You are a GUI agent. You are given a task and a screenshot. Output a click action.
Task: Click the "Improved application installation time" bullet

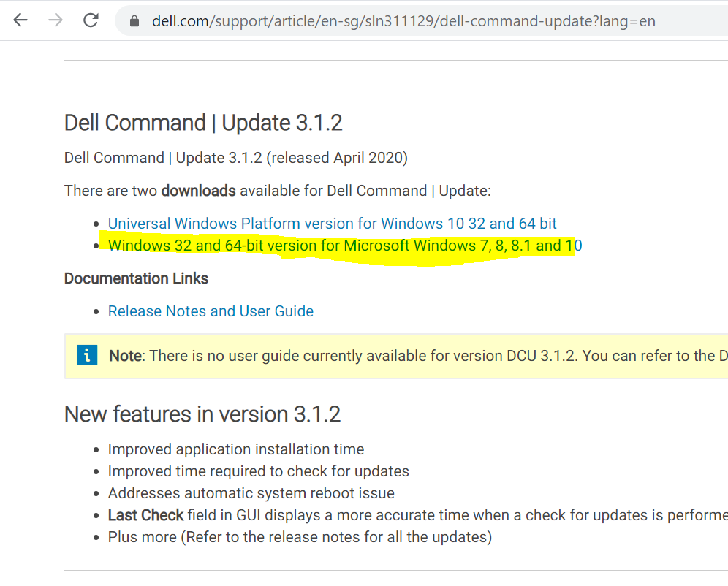(235, 449)
